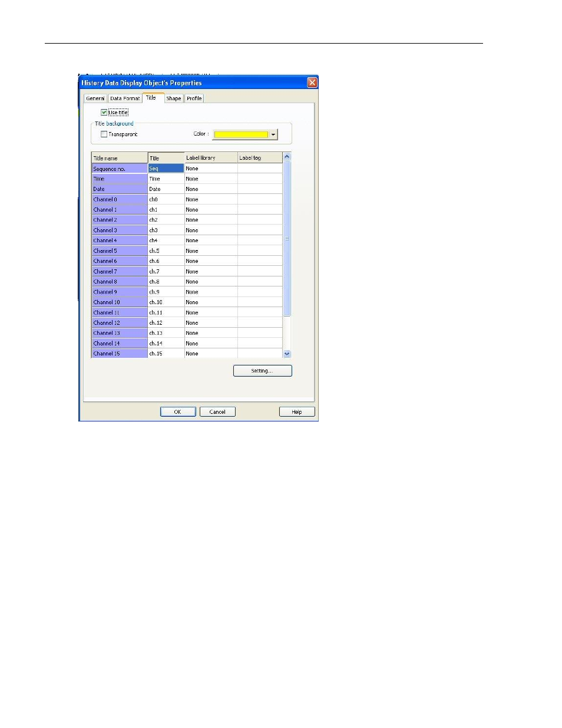Expand the Color dropdown arrow
562x728 pixels.
click(273, 134)
